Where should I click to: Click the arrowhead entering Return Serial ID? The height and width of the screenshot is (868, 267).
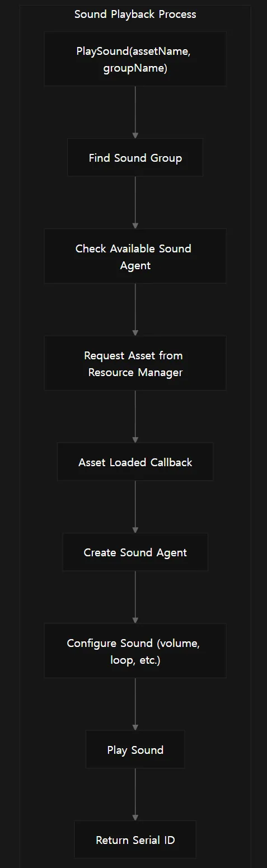(135, 818)
